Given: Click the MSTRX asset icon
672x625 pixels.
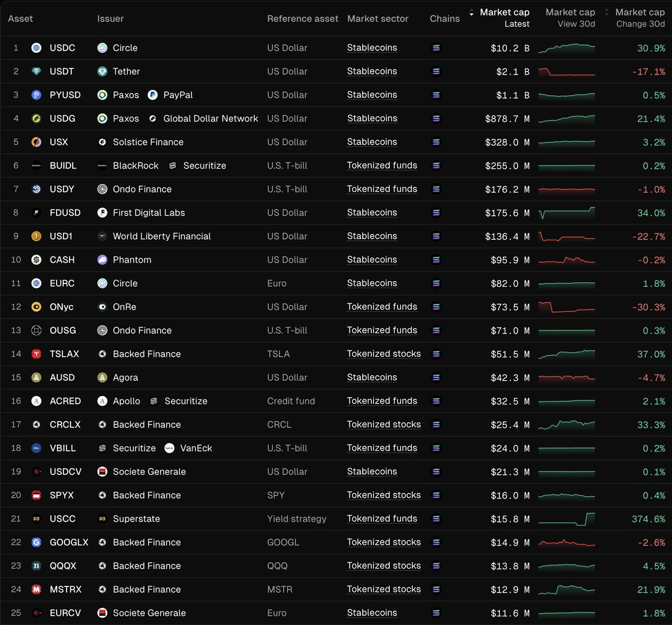Looking at the screenshot, I should (x=36, y=589).
